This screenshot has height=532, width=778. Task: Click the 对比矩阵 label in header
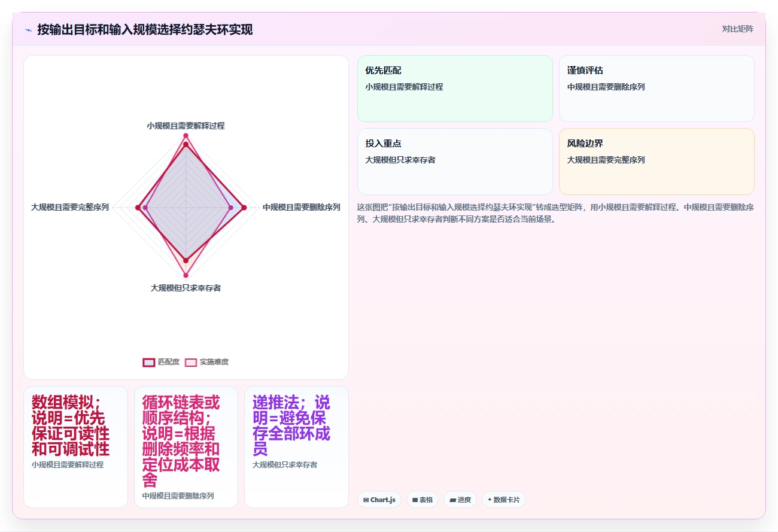click(738, 29)
